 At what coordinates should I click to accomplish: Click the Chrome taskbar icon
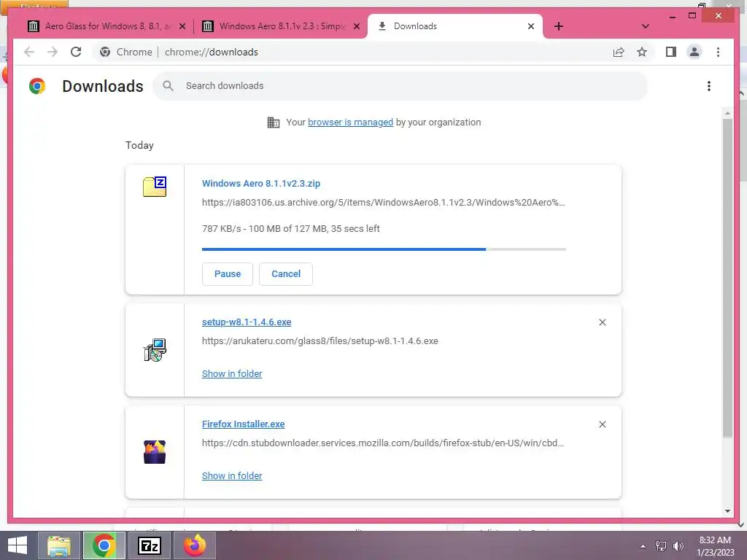click(104, 545)
